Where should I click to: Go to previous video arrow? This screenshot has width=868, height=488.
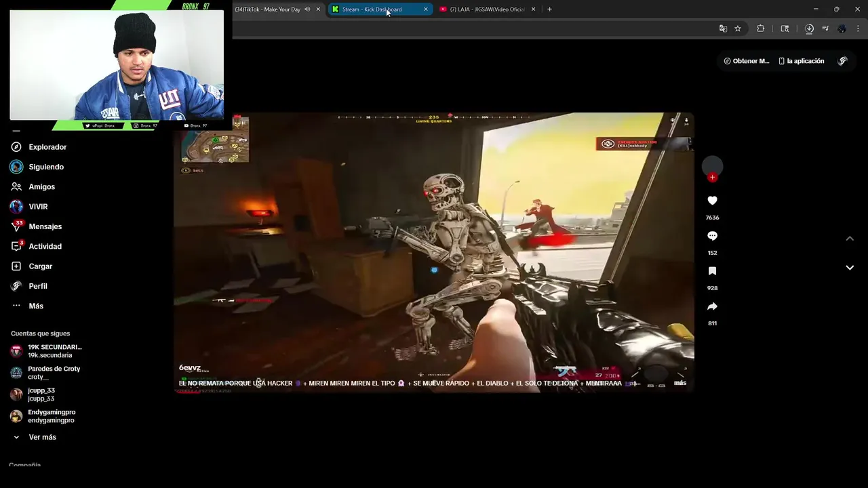tap(850, 239)
